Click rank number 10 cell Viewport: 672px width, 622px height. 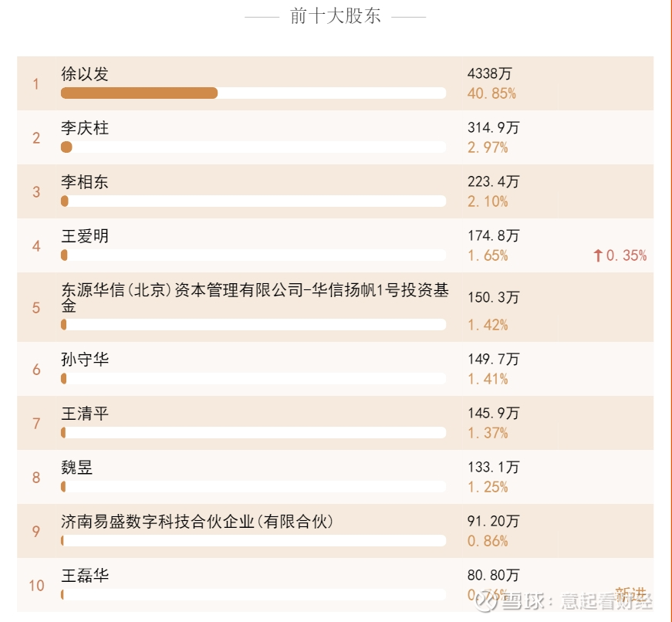click(x=36, y=585)
